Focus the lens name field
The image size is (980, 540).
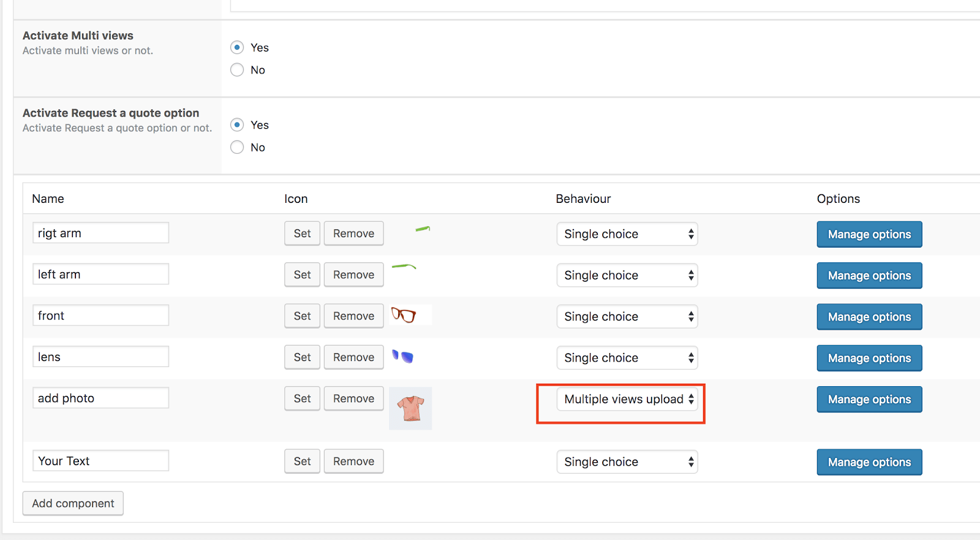[x=100, y=357]
